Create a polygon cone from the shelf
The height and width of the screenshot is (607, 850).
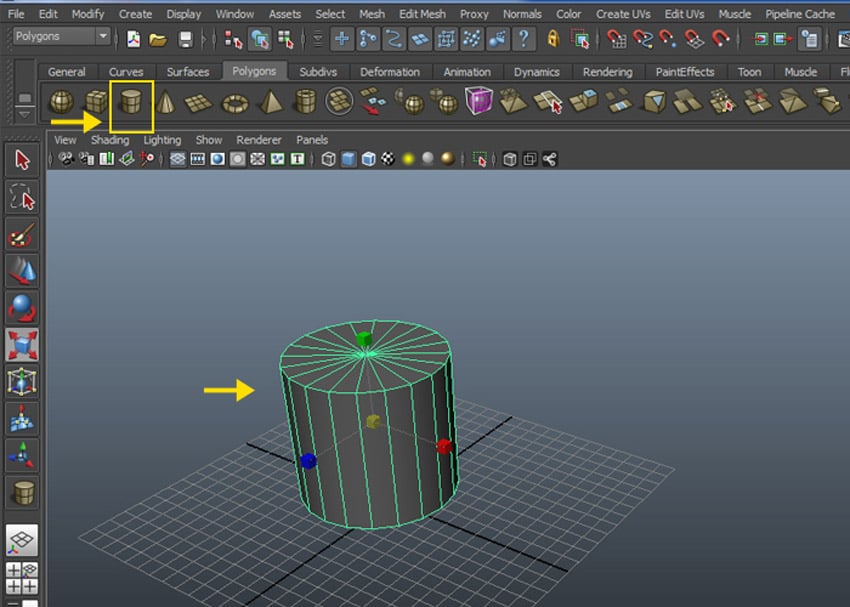click(163, 101)
